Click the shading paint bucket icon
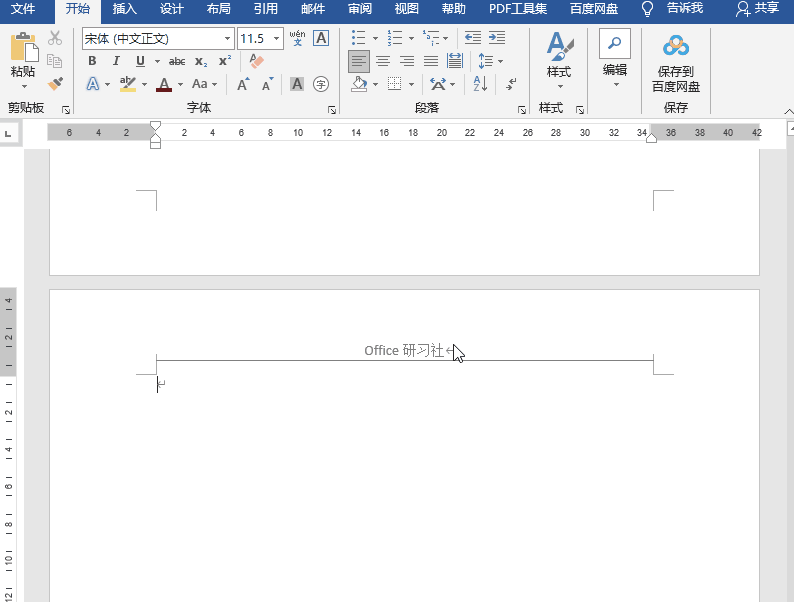The width and height of the screenshot is (794, 602). click(x=359, y=84)
